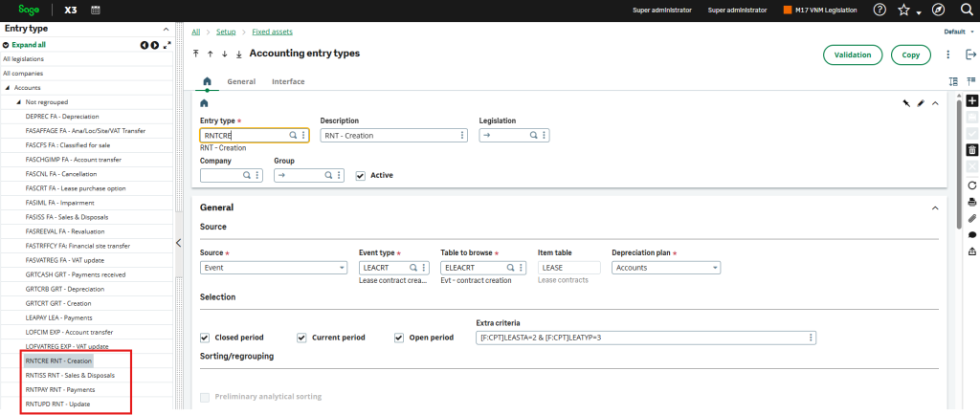Select RNTPAY RNT - Payments in list
Image resolution: width=980 pixels, height=415 pixels.
pos(59,389)
